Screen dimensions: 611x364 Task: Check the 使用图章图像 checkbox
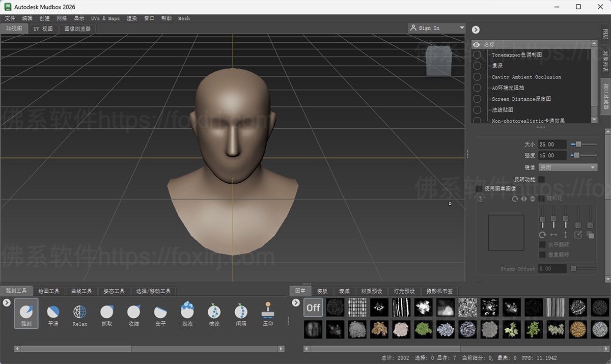[x=479, y=188]
